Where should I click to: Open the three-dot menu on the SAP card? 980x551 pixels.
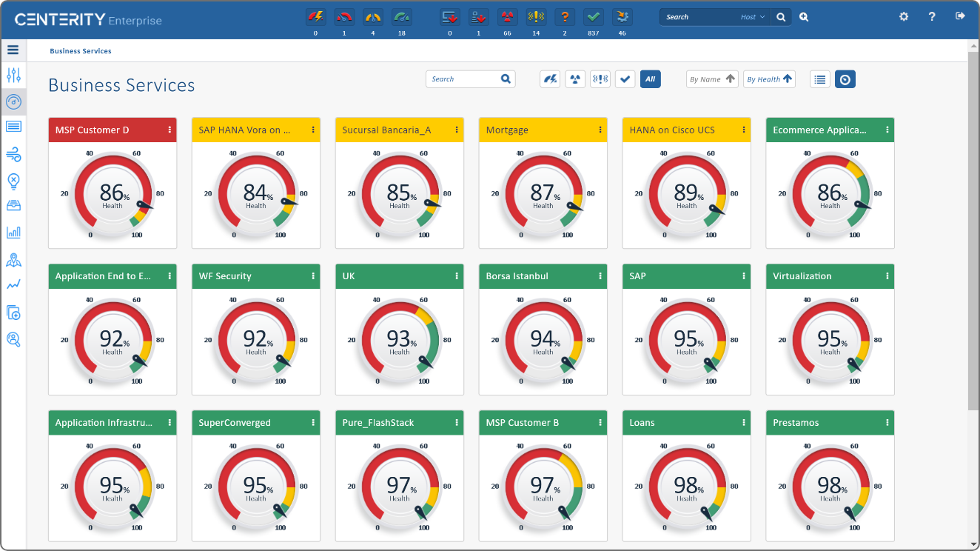pyautogui.click(x=743, y=275)
